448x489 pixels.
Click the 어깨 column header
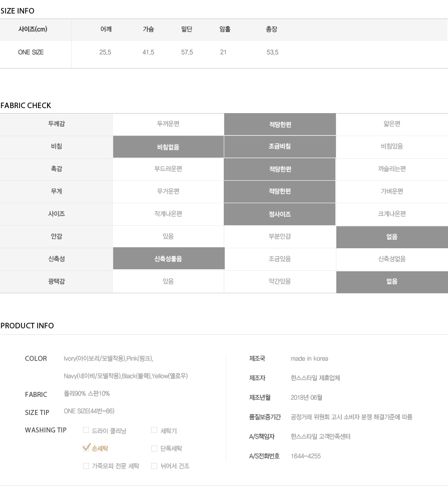(106, 30)
